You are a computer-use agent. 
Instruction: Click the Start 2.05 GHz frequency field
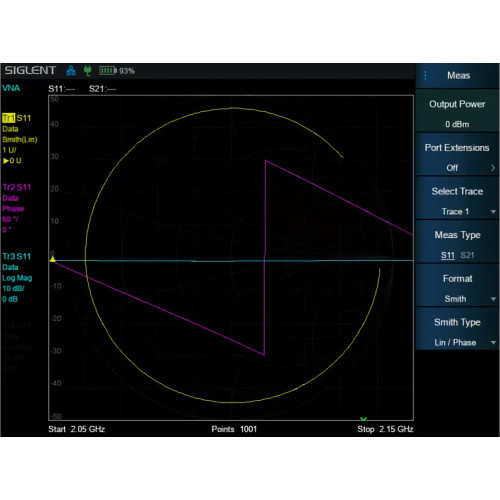[77, 429]
